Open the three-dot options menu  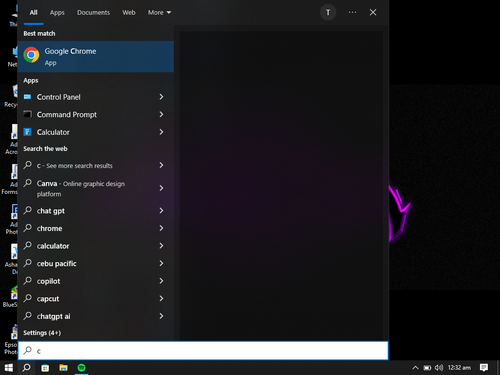click(352, 13)
